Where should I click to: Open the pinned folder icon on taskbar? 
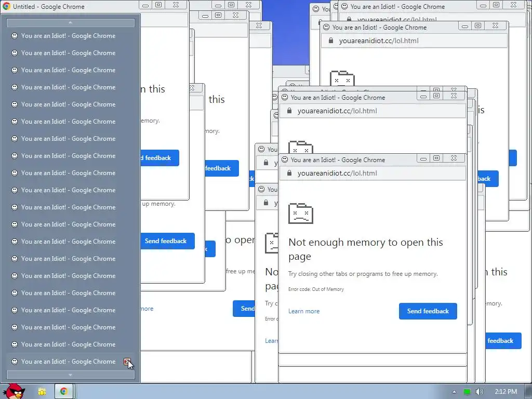pos(42,392)
